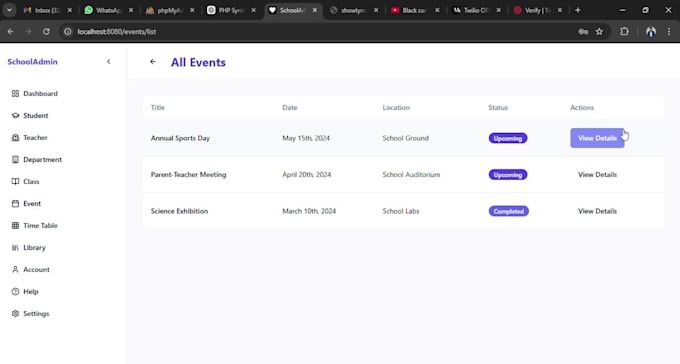
Task: Click the Class book icon
Action: pos(15,181)
